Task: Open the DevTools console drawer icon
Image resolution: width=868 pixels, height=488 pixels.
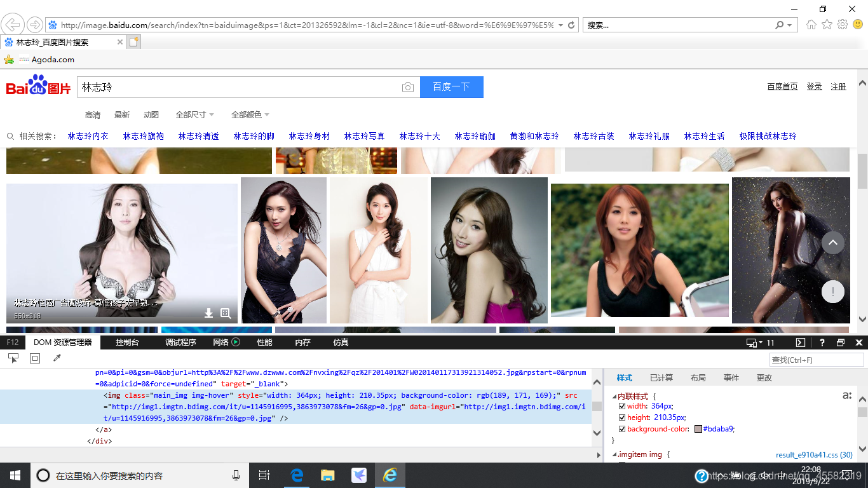Action: pos(801,342)
